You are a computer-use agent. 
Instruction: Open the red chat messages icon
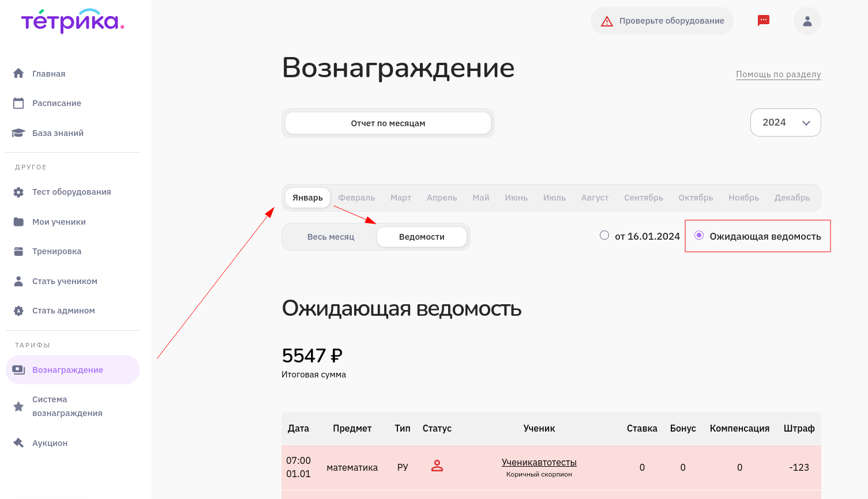point(764,21)
